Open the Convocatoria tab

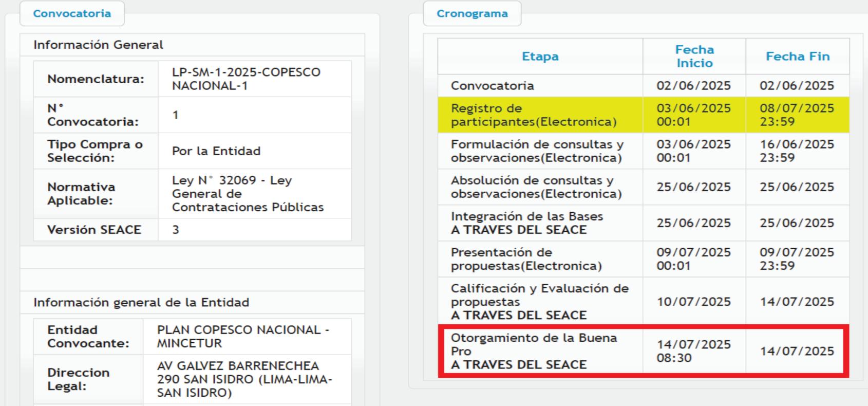coord(72,14)
